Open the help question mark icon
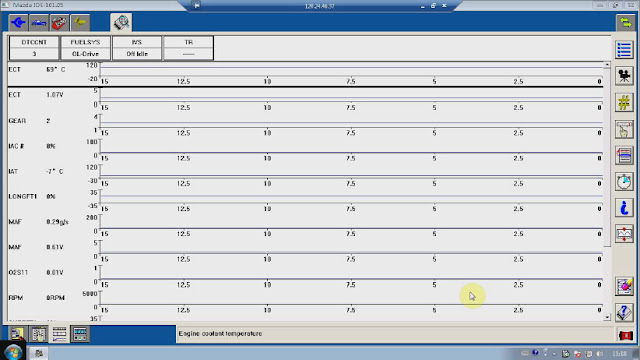The width and height of the screenshot is (640, 360). [x=624, y=313]
